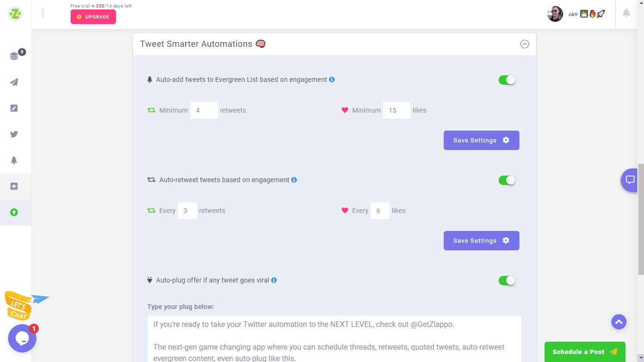Viewport: 644px width, 362px height.
Task: Disable Auto-add tweets to Evergreen List toggle
Action: tap(507, 80)
